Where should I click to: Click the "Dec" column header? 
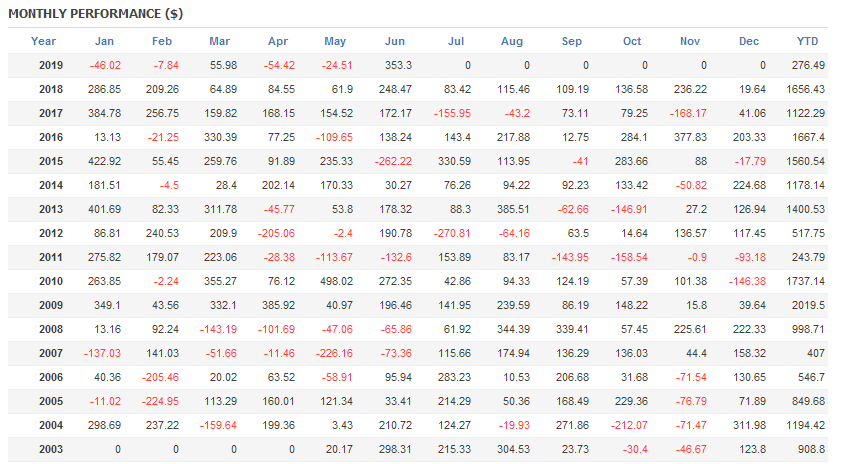749,41
